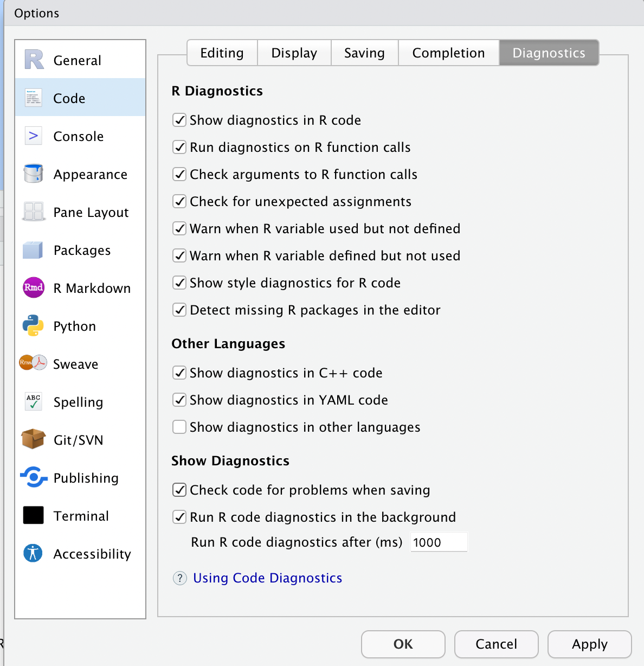Select the Spelling ABC icon
The image size is (644, 666).
click(33, 401)
